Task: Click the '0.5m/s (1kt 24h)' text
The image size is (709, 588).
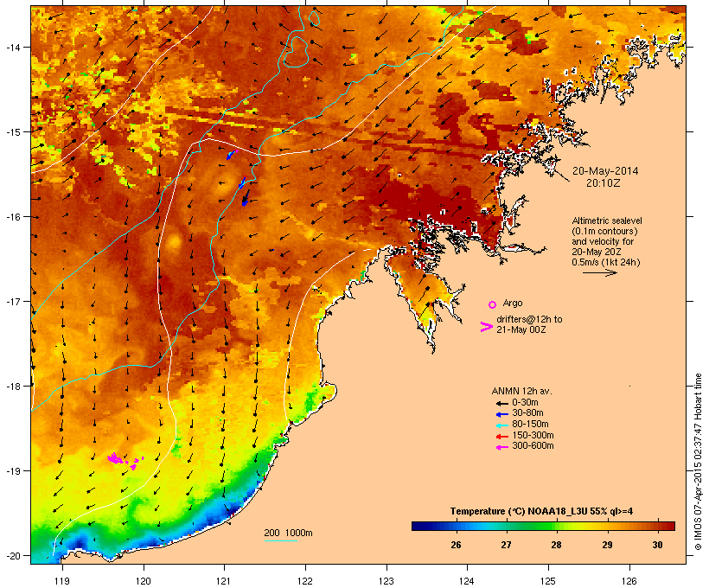Action: click(606, 262)
